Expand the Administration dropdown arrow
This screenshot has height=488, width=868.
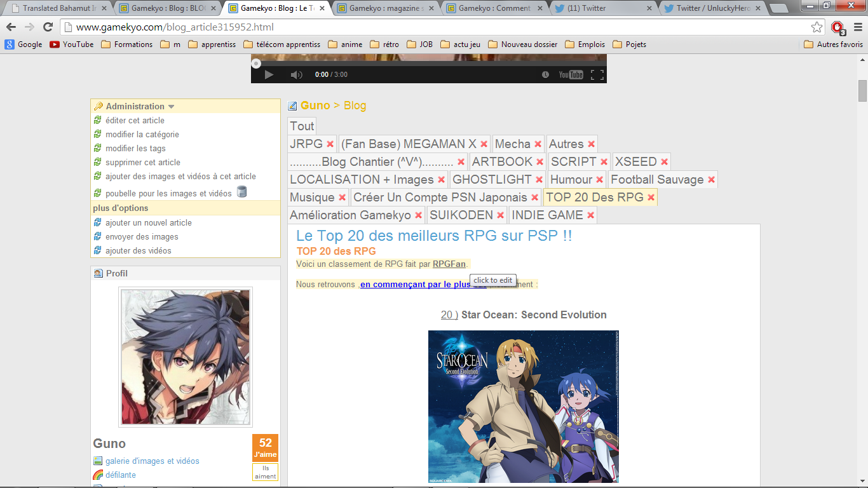pos(171,107)
